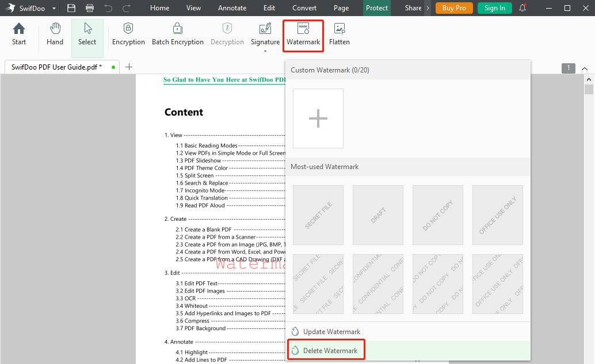The height and width of the screenshot is (364, 595).
Task: Click the '1.4 PDF Theme Color' contents entry
Action: (x=202, y=168)
